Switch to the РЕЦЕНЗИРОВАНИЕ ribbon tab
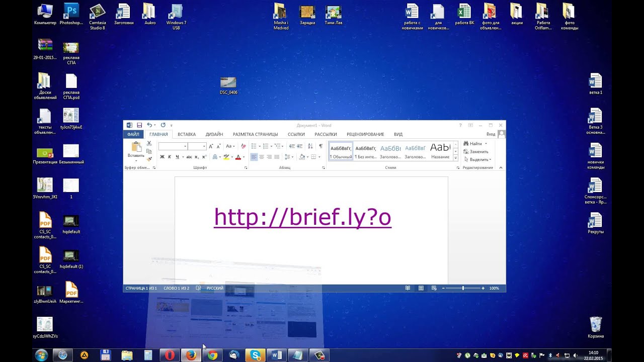The height and width of the screenshot is (362, 644). coord(365,134)
